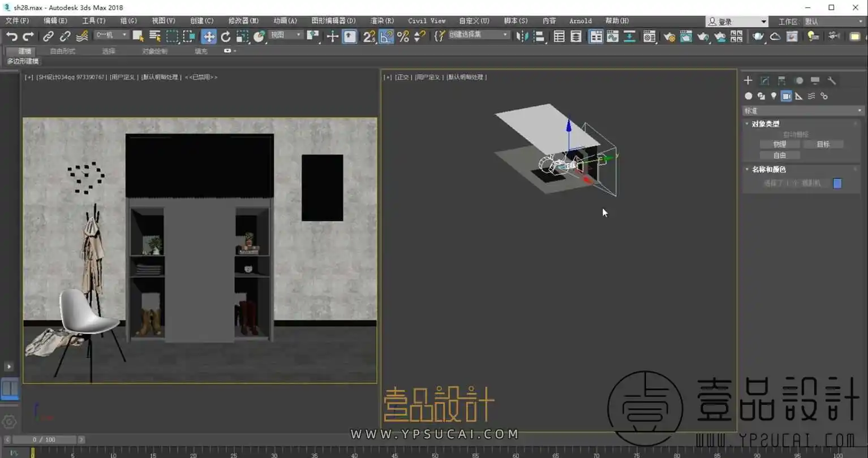Create a Target (目标) camera
This screenshot has height=458, width=868.
point(823,144)
